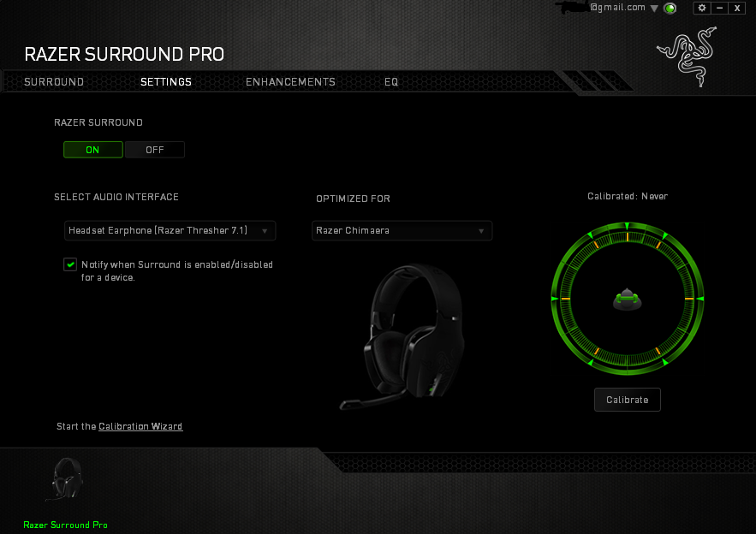Image resolution: width=756 pixels, height=534 pixels.
Task: Click the Calibrated: Never status text
Action: pyautogui.click(x=628, y=196)
